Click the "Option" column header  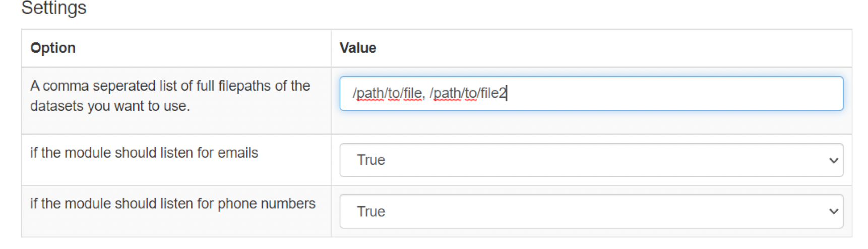pyautogui.click(x=53, y=48)
